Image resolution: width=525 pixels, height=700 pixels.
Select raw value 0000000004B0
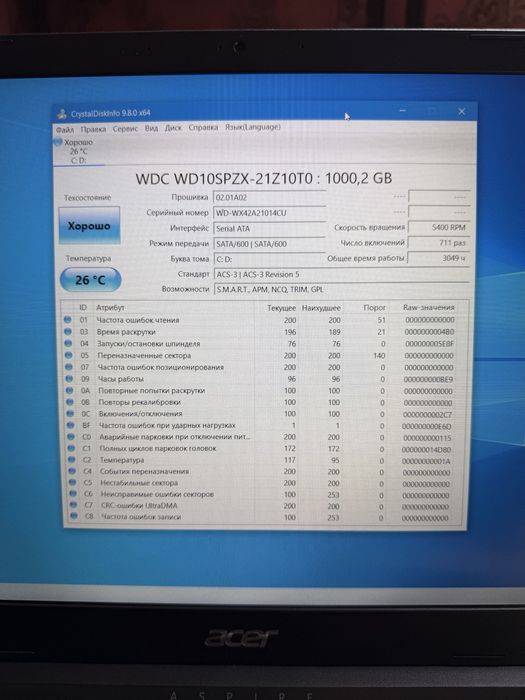tap(429, 332)
